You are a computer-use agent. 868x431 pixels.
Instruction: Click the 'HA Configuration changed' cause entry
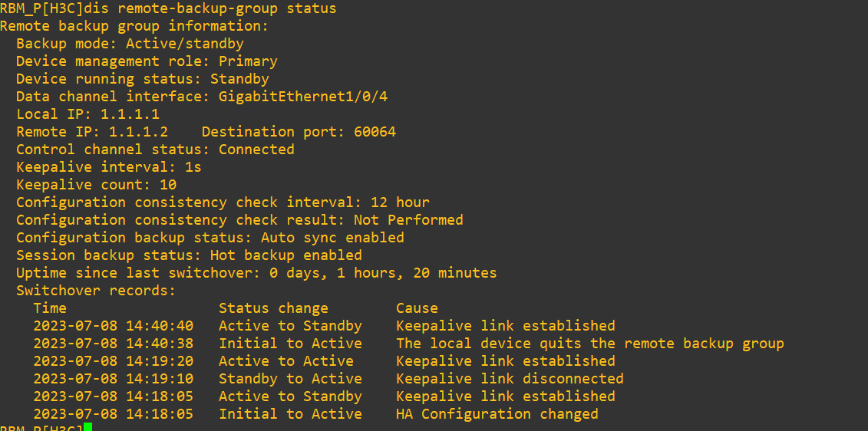pos(497,414)
